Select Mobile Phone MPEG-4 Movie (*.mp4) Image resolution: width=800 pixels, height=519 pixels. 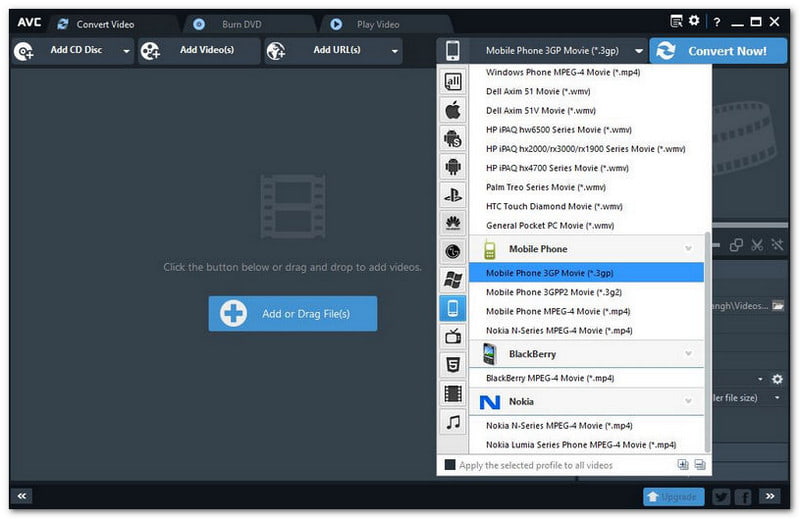tap(586, 311)
